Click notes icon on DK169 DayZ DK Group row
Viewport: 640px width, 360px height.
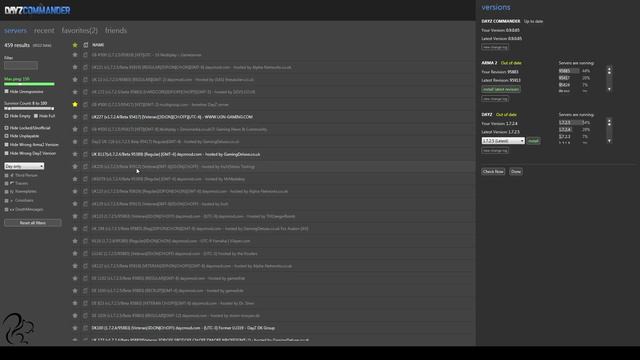[86, 328]
